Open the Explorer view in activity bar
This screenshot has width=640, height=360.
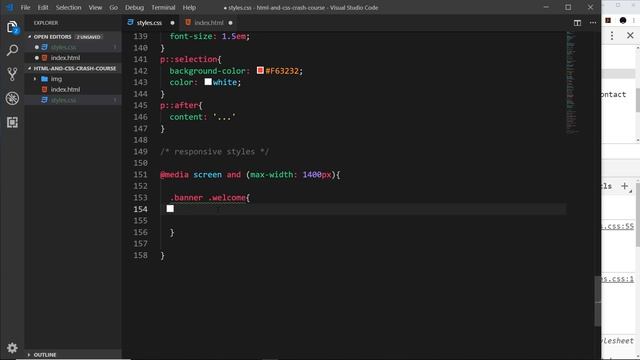[12, 27]
